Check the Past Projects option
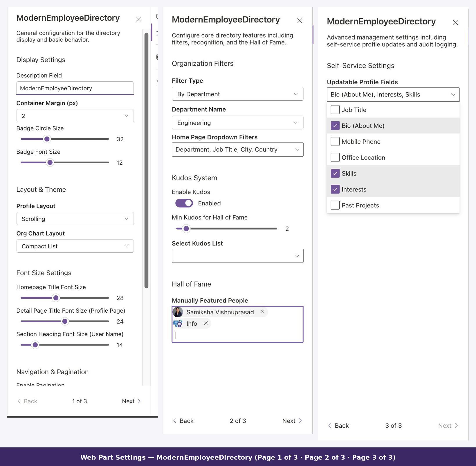Viewport: 476px width, 466px height. 335,205
